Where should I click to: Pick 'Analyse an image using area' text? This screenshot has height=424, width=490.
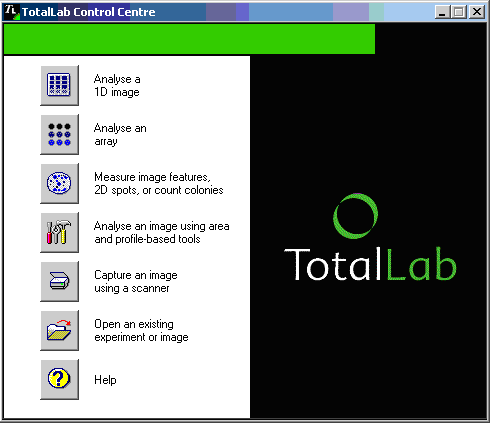click(162, 226)
